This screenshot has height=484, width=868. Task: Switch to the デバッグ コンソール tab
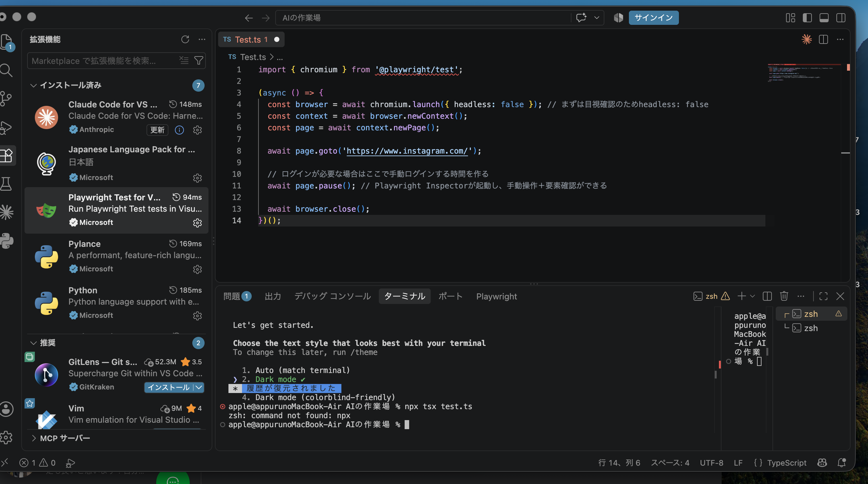pyautogui.click(x=332, y=296)
